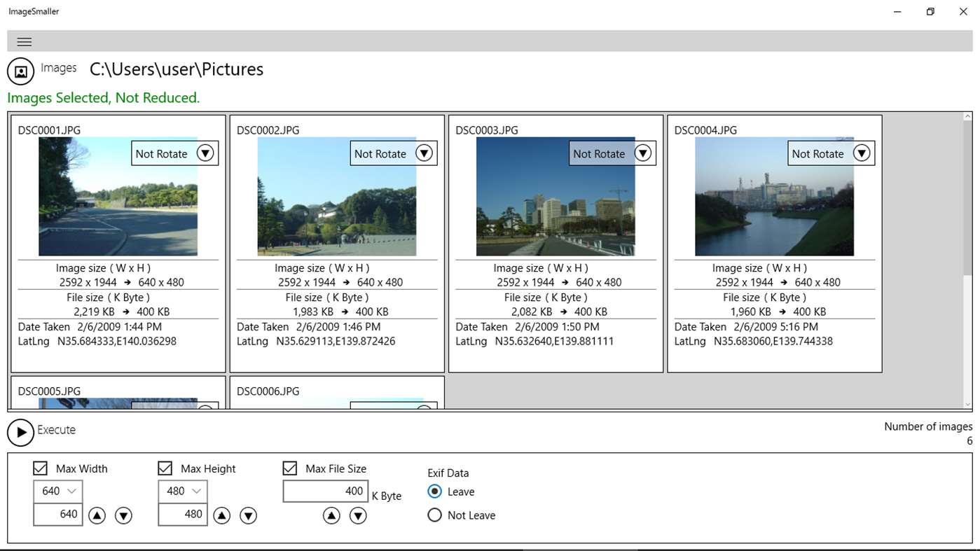Click the 'Exif Data' heading
The image size is (980, 551).
[x=448, y=473]
